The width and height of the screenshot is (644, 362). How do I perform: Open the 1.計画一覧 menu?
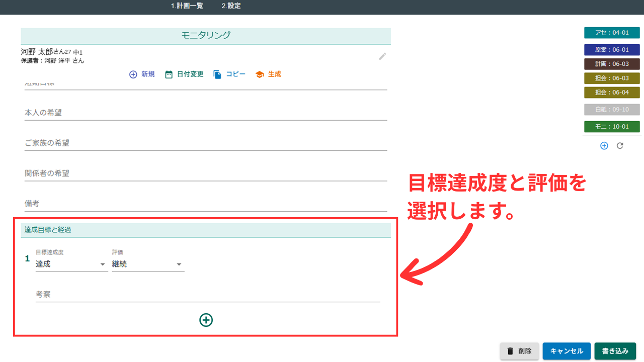click(x=187, y=6)
